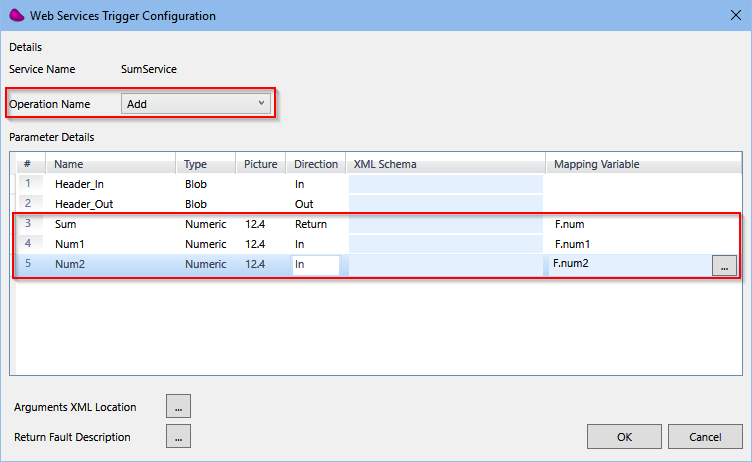The image size is (752, 462).
Task: Select the Header_In parameter row
Action: 78,184
